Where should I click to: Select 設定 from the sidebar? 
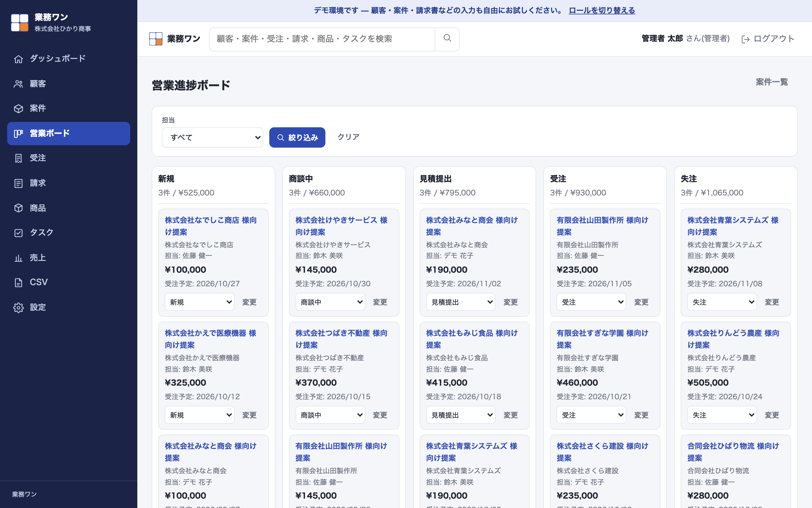68,307
